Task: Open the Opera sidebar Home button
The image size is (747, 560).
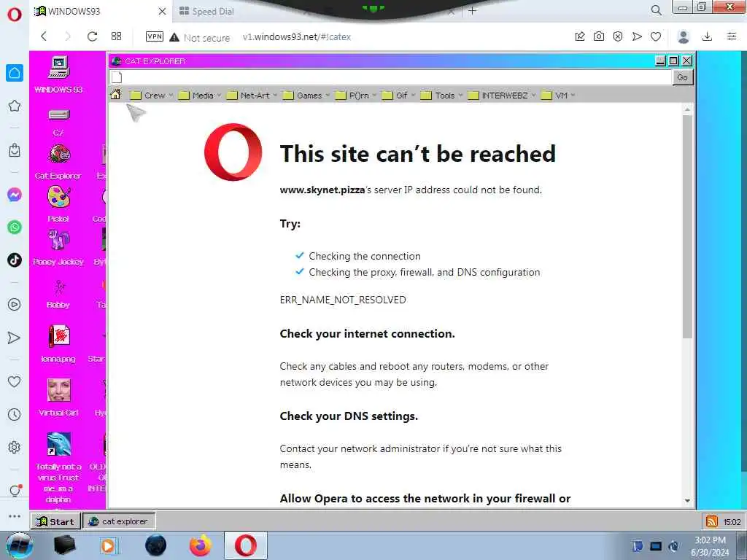Action: coord(15,73)
